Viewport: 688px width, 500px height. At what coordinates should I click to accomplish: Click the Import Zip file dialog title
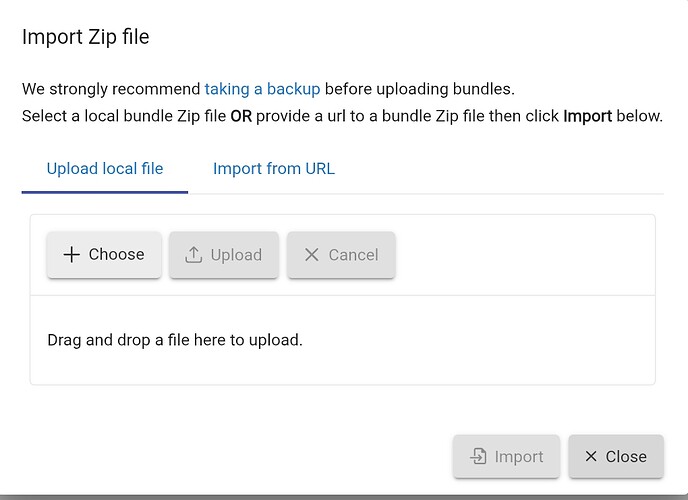click(x=86, y=38)
